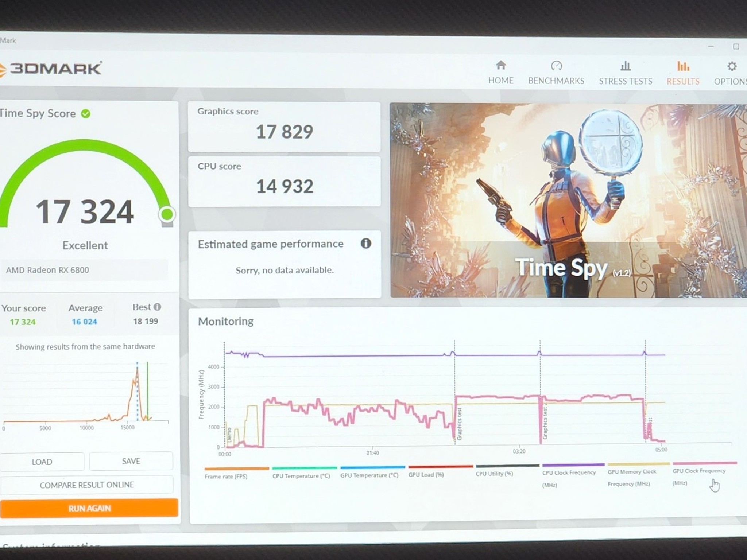The image size is (747, 560).
Task: Switch to the RESULTS tab
Action: [683, 81]
